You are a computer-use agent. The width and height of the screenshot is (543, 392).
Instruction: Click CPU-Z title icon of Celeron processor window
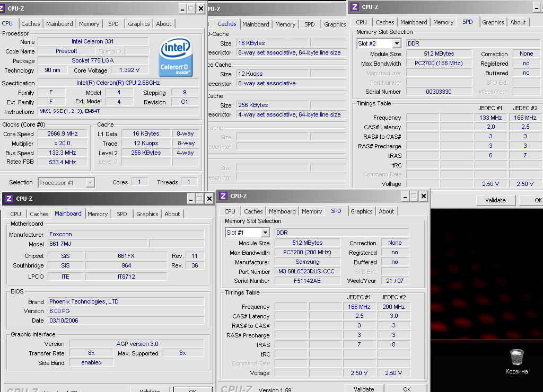(x=6, y=8)
